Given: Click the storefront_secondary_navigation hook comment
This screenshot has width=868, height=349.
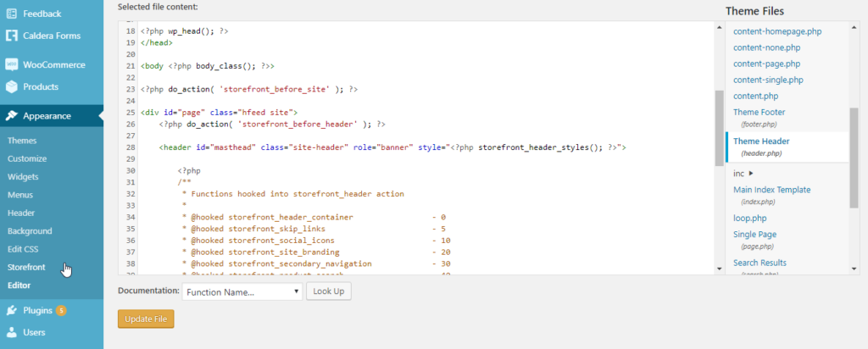Looking at the screenshot, I should pyautogui.click(x=316, y=263).
